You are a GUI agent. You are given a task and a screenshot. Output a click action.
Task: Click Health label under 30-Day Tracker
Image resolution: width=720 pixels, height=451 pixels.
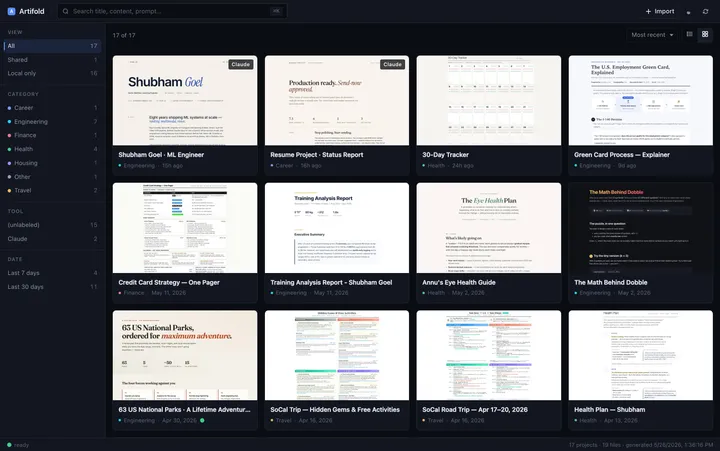pos(436,166)
